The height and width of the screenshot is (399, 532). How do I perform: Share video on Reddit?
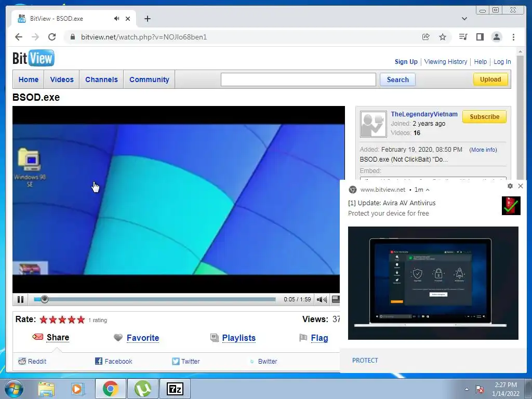click(x=32, y=362)
